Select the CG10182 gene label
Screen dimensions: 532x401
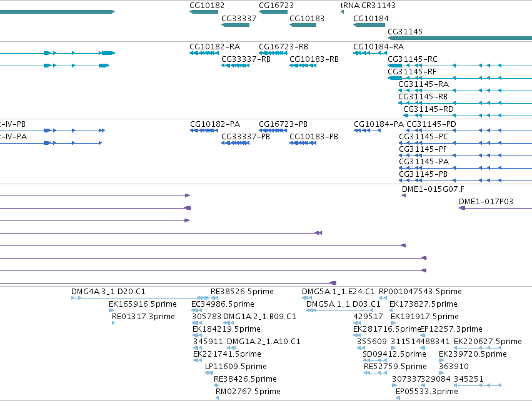coord(207,6)
